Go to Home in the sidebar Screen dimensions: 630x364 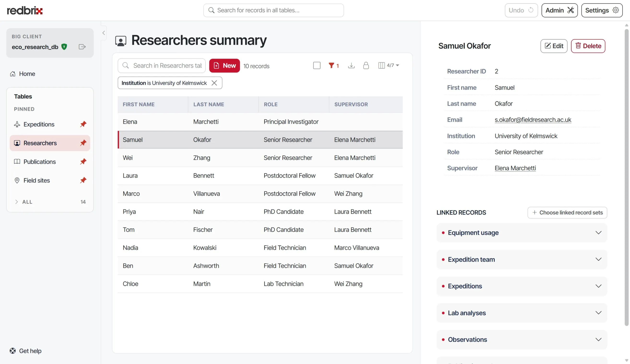pos(23,74)
